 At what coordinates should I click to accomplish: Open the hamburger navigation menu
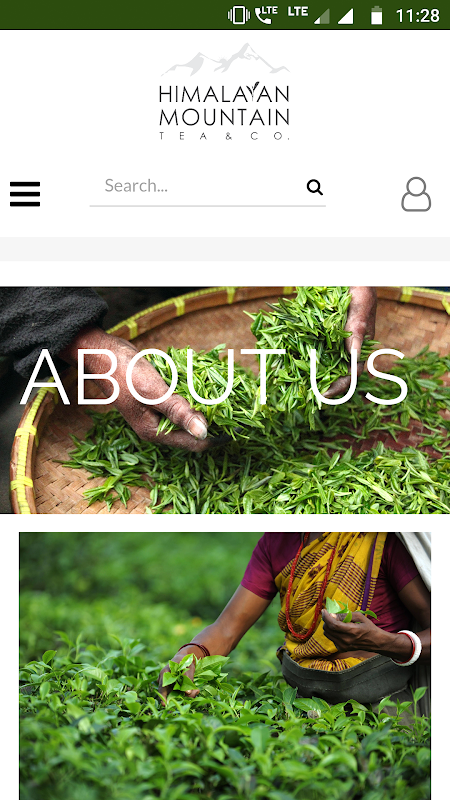point(25,194)
